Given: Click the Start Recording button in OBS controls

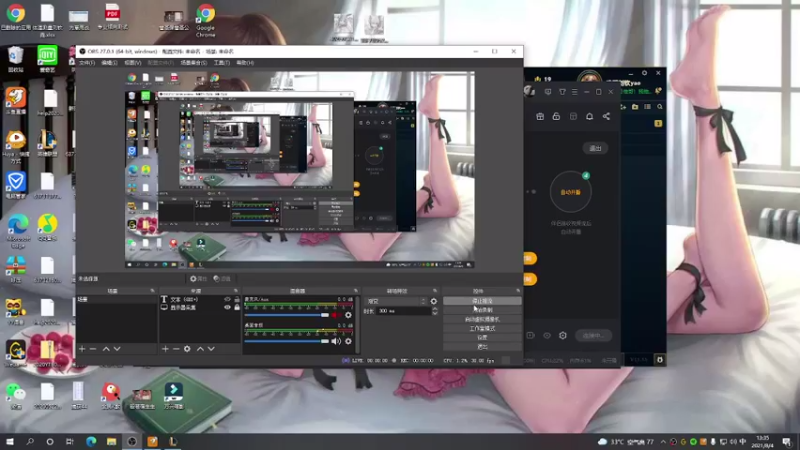Looking at the screenshot, I should (x=482, y=310).
